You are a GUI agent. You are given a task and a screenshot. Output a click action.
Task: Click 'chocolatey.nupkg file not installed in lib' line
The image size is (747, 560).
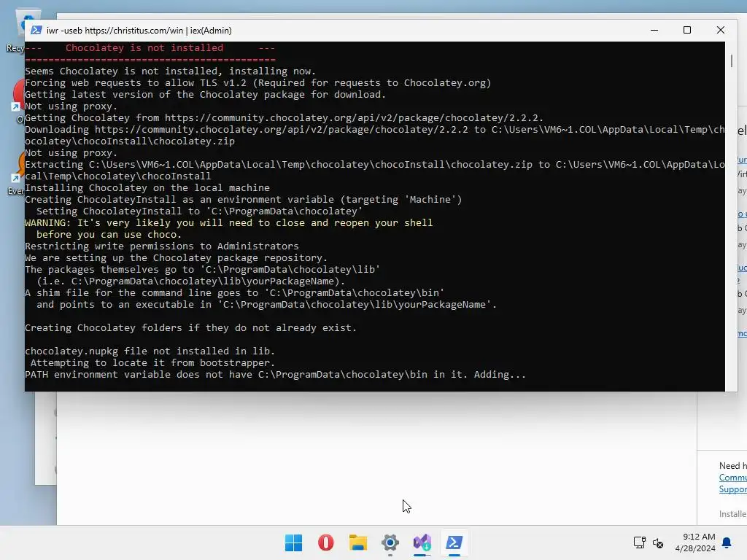150,351
